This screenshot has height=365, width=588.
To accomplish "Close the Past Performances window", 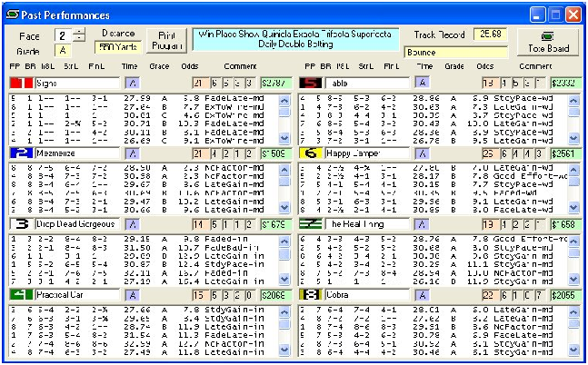I will click(573, 15).
